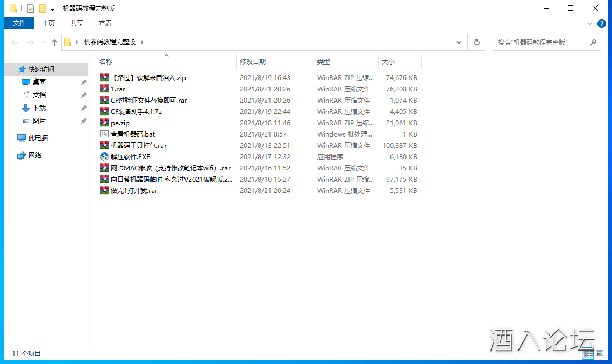Image resolution: width=612 pixels, height=364 pixels.
Task: Expand the Customize Quick Access Toolbar dropdown
Action: [52, 9]
